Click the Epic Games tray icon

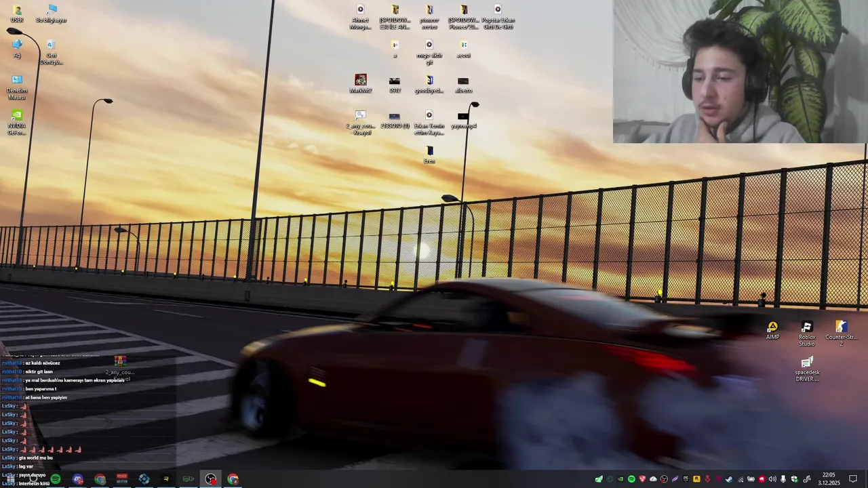(x=686, y=479)
